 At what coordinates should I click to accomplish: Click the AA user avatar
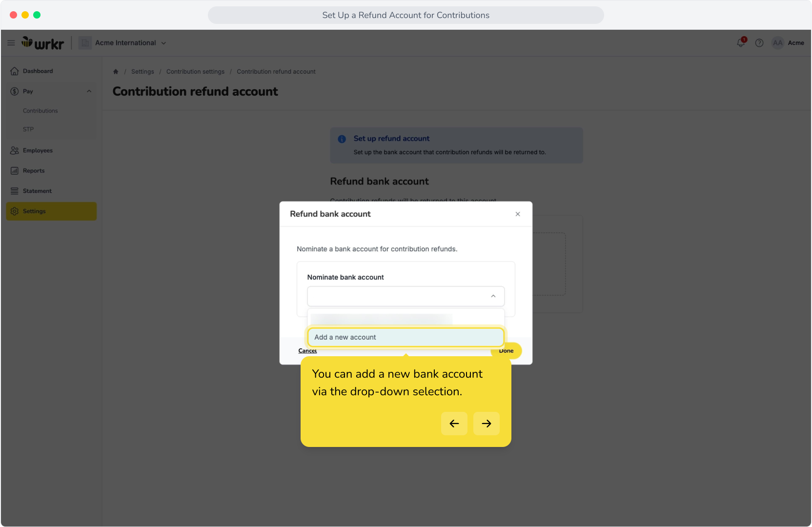778,43
